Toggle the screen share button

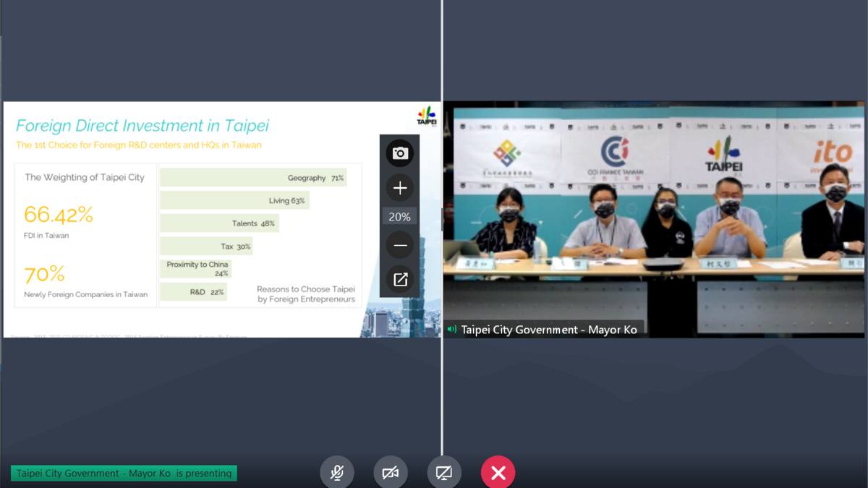pos(444,473)
